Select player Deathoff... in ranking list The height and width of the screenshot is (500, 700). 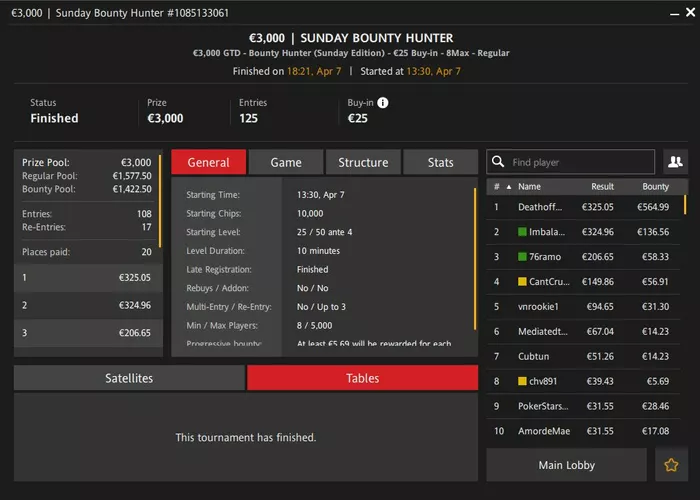coord(583,207)
